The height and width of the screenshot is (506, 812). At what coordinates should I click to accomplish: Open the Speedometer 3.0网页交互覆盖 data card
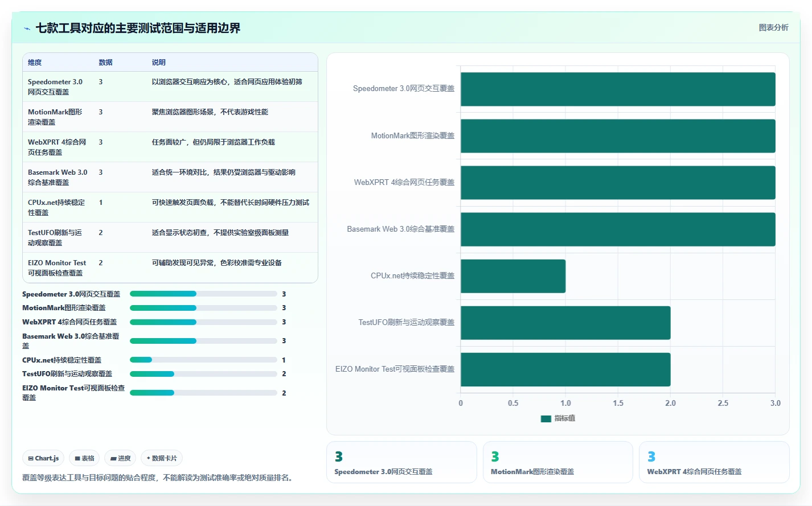tap(401, 462)
